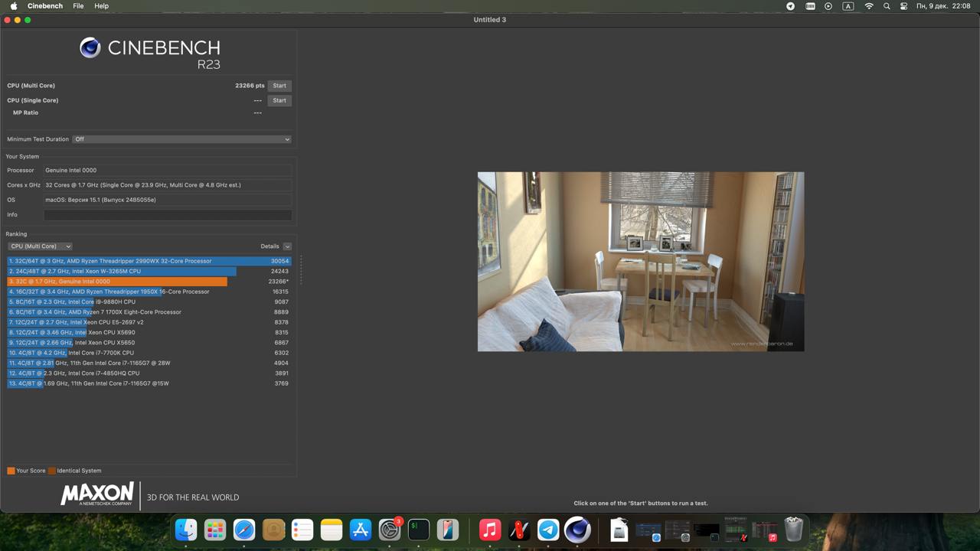Open System Settings with update badge
The image size is (980, 551).
point(390,530)
